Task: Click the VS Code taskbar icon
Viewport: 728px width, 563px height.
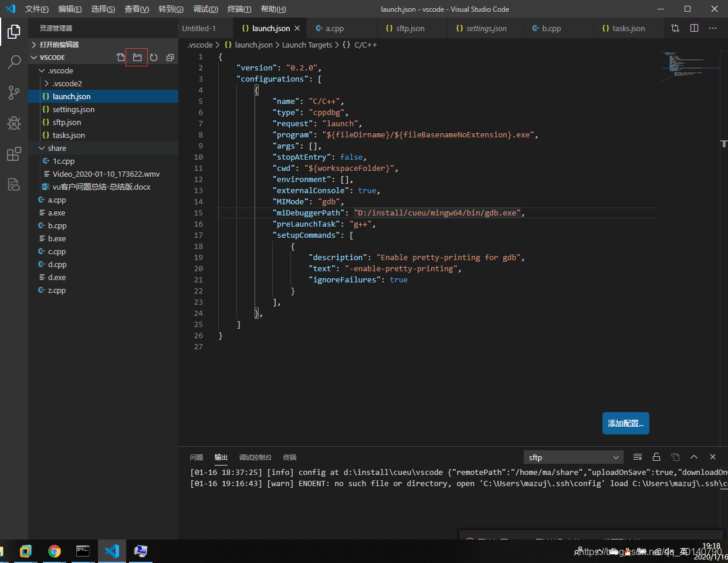Action: (111, 551)
